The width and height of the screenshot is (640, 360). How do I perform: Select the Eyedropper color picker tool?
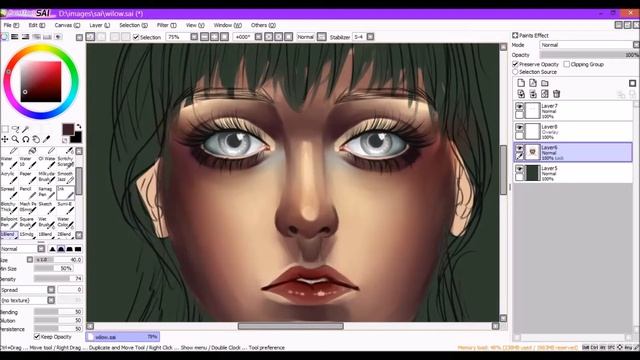tap(47, 140)
